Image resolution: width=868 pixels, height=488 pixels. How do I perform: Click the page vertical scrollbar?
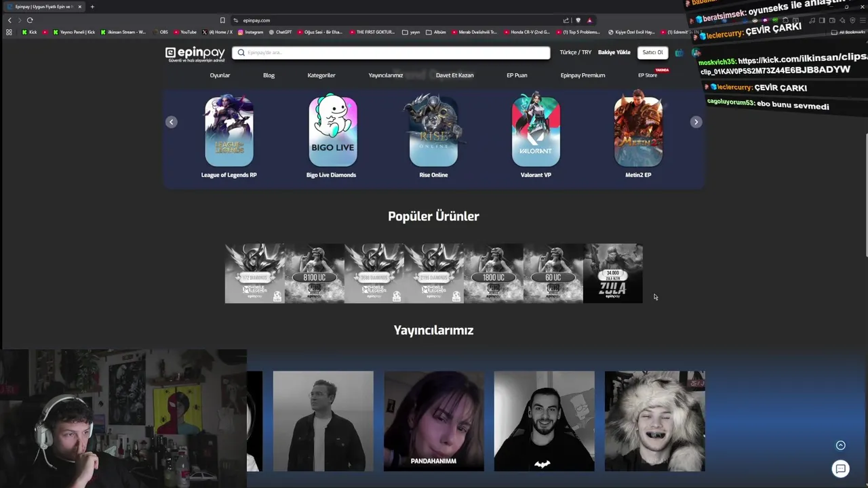(x=865, y=196)
